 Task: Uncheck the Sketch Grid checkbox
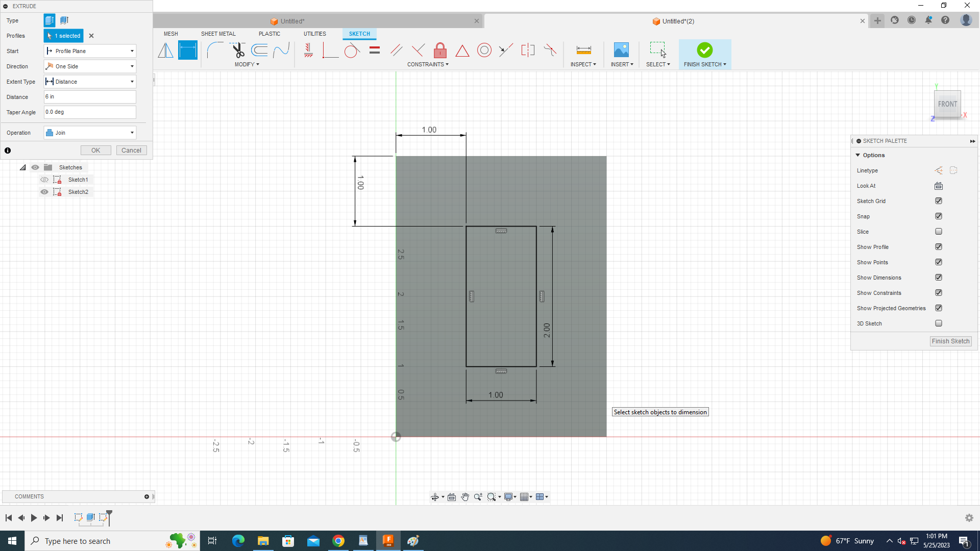(x=938, y=201)
